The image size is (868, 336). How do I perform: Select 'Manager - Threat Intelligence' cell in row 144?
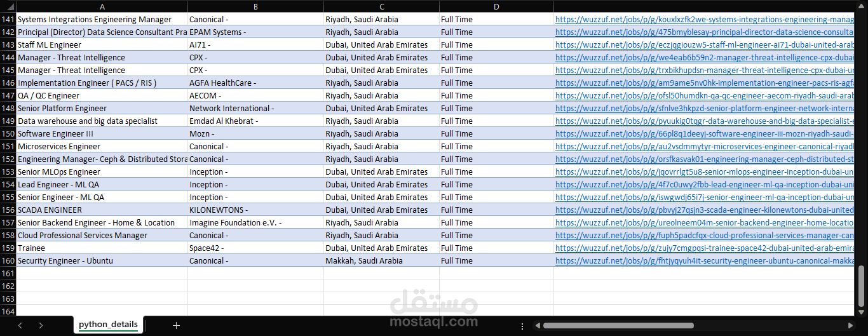(x=102, y=57)
